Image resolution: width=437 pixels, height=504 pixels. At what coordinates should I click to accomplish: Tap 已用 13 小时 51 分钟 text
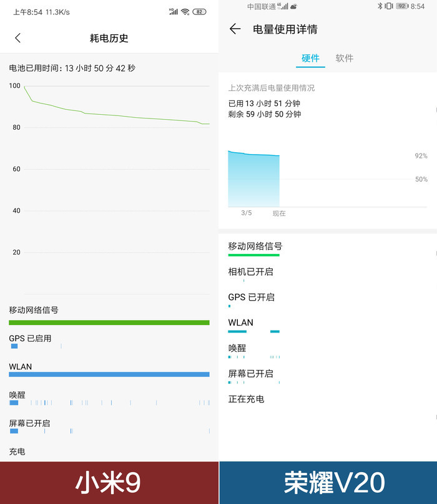[x=264, y=104]
